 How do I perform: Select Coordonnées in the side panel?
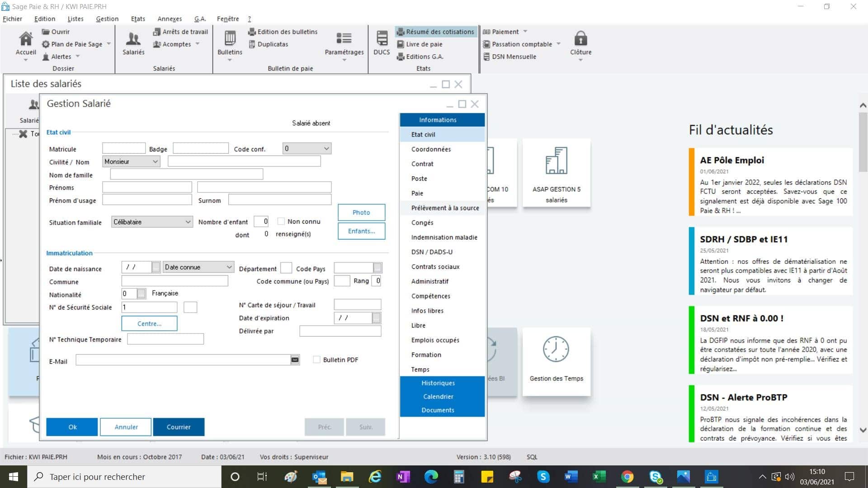431,149
